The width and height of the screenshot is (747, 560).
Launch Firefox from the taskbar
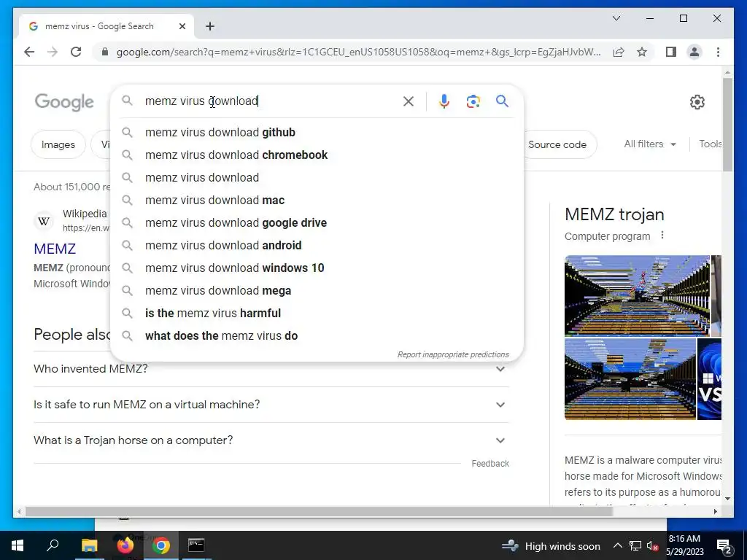click(x=125, y=545)
